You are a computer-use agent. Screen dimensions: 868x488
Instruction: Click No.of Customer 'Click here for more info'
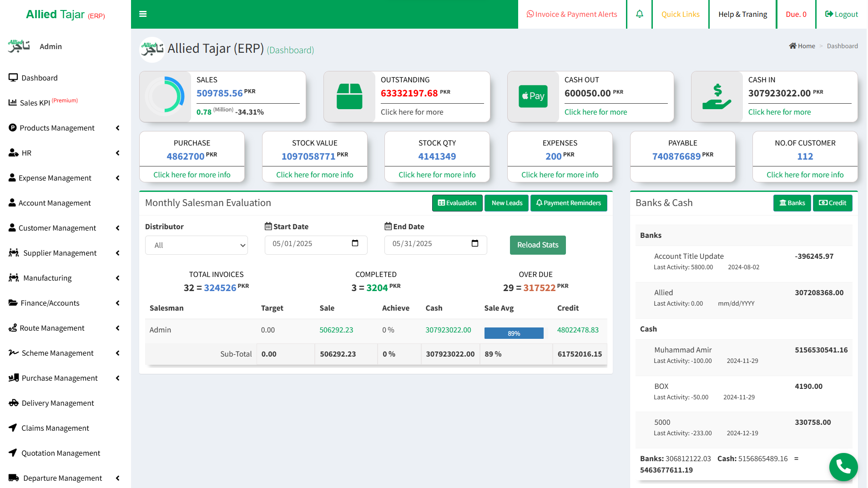(805, 175)
